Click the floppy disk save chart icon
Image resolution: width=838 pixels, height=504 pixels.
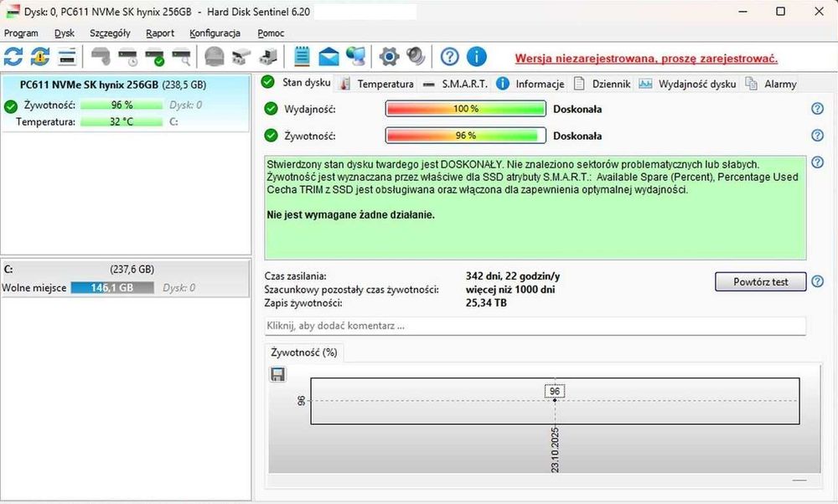coord(278,374)
